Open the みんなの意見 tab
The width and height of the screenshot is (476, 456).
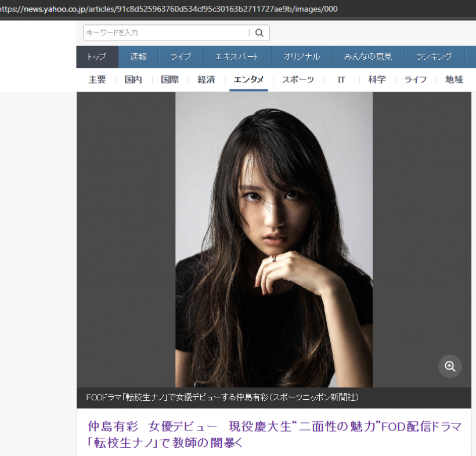point(368,57)
